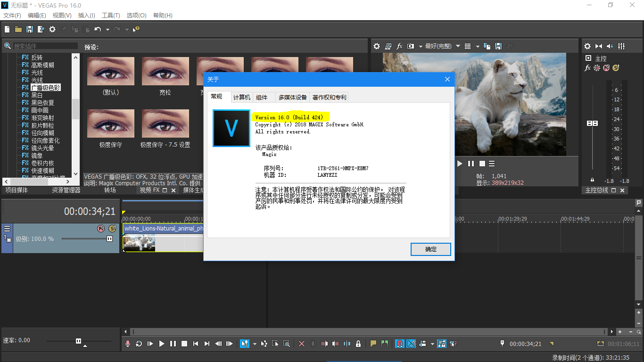Open mixing console faders icon
Viewport: 644px width, 362px height.
pyautogui.click(x=621, y=46)
